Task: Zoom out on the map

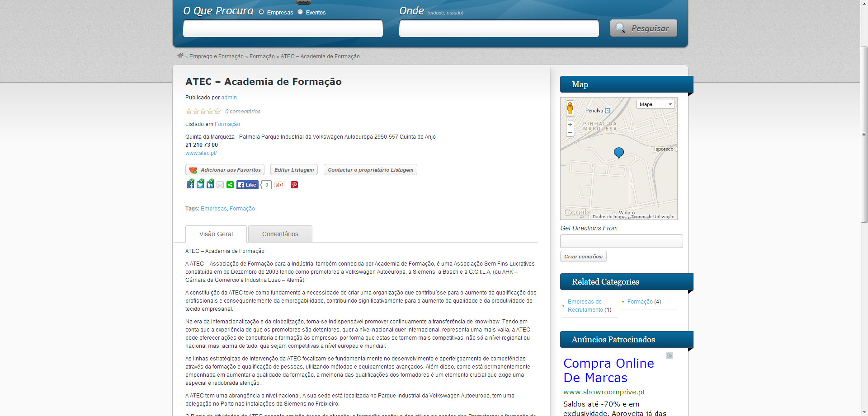Action: tap(570, 133)
